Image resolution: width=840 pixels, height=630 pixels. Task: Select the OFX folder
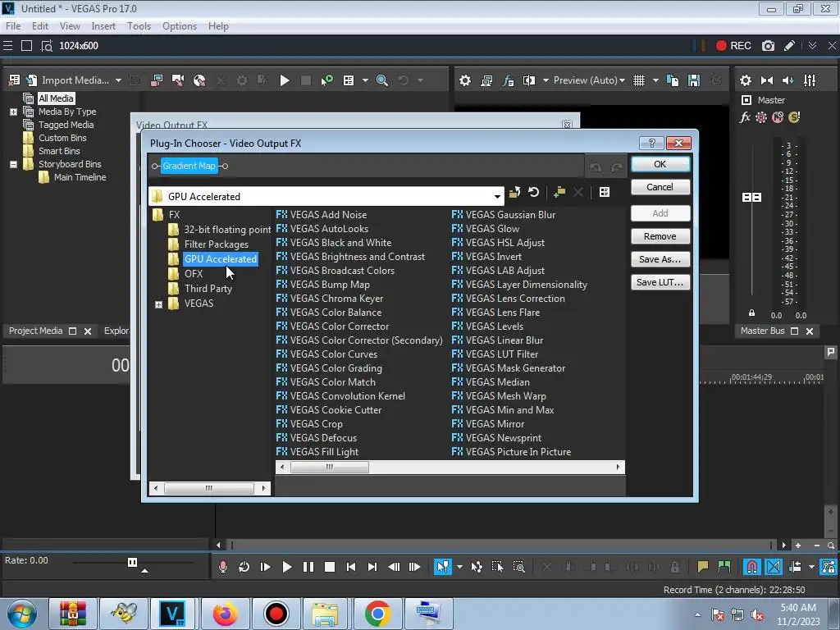194,274
